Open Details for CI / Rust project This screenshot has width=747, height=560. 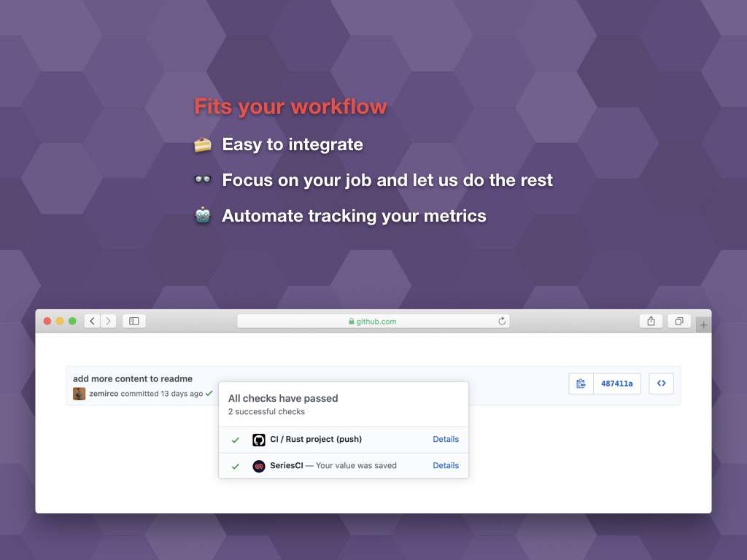pyautogui.click(x=446, y=439)
